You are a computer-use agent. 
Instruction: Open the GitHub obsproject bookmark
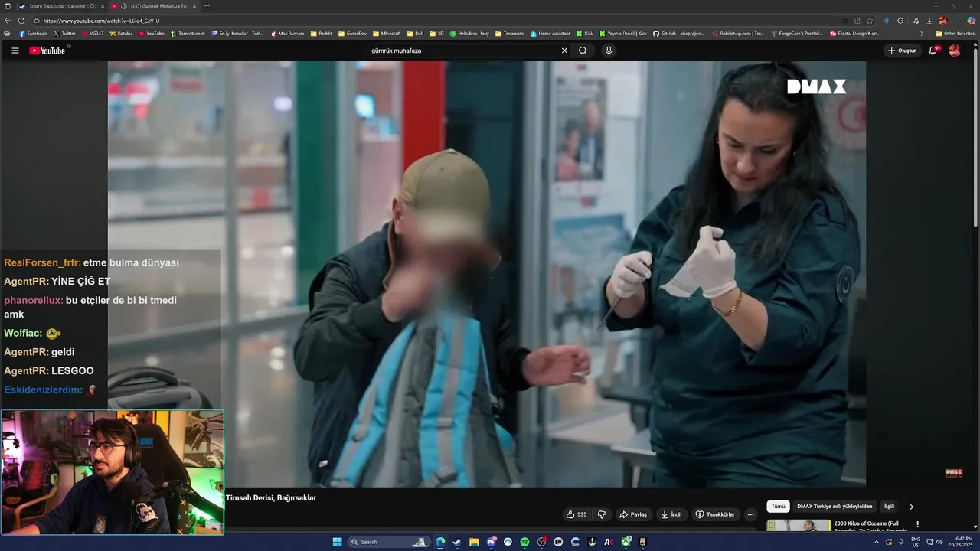pos(678,34)
